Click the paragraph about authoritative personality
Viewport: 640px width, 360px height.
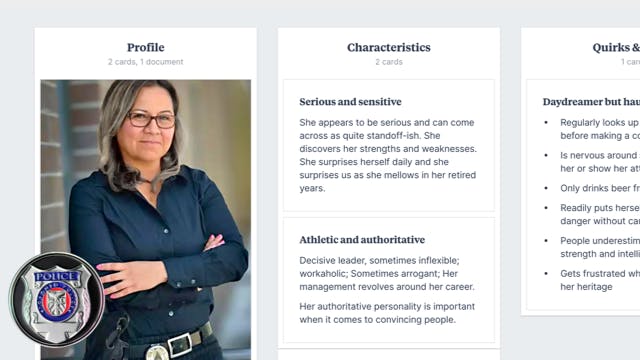click(x=387, y=313)
